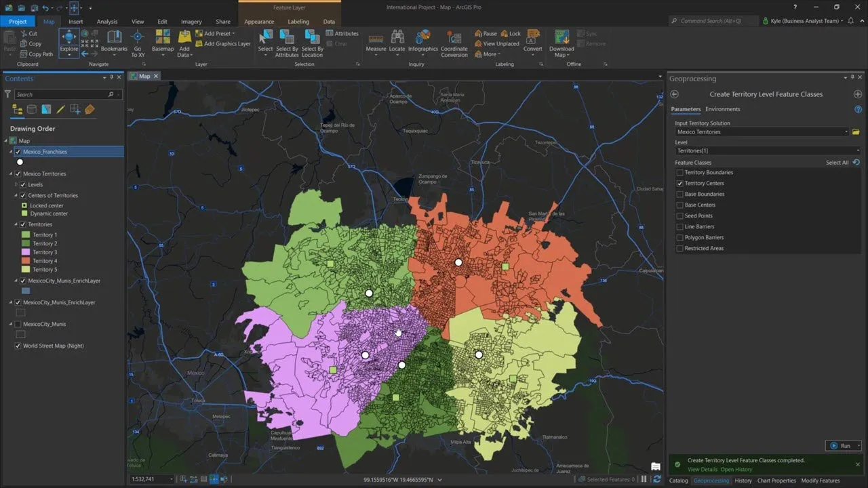Choose the Select tool in ribbon
This screenshot has width=868, height=488.
(265, 42)
